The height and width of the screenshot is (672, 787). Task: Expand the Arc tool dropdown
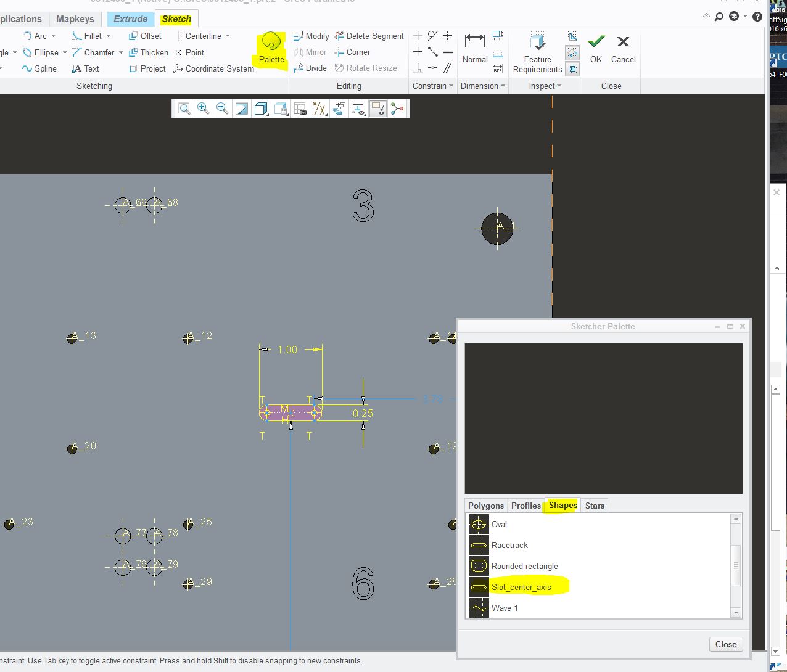(x=54, y=36)
